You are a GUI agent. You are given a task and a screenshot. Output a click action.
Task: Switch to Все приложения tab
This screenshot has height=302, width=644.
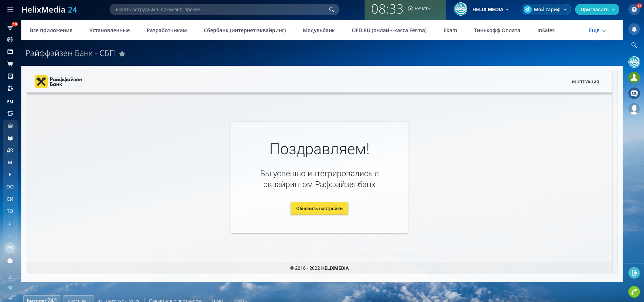tap(51, 31)
